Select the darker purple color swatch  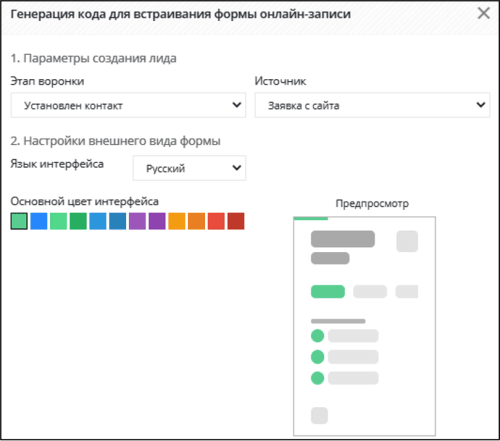coord(157,221)
